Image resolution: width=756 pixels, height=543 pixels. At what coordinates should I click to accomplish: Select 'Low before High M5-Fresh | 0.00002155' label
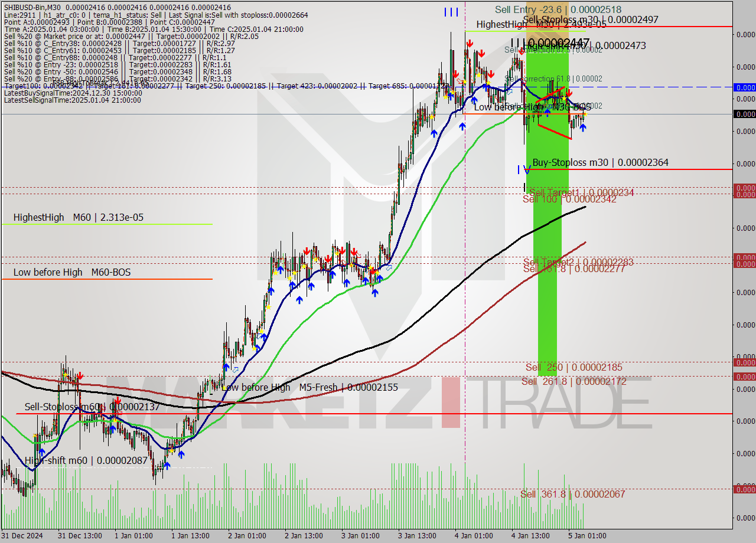(310, 387)
